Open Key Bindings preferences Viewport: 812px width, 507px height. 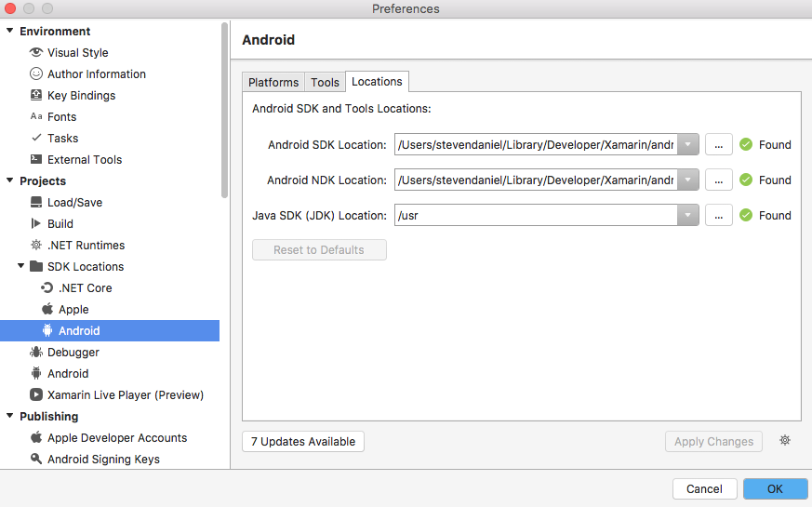coord(81,95)
